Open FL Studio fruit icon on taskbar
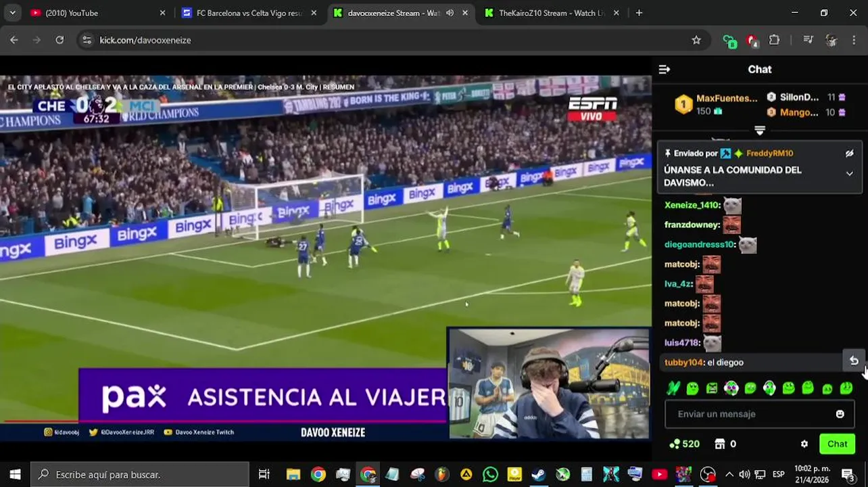 (x=441, y=474)
